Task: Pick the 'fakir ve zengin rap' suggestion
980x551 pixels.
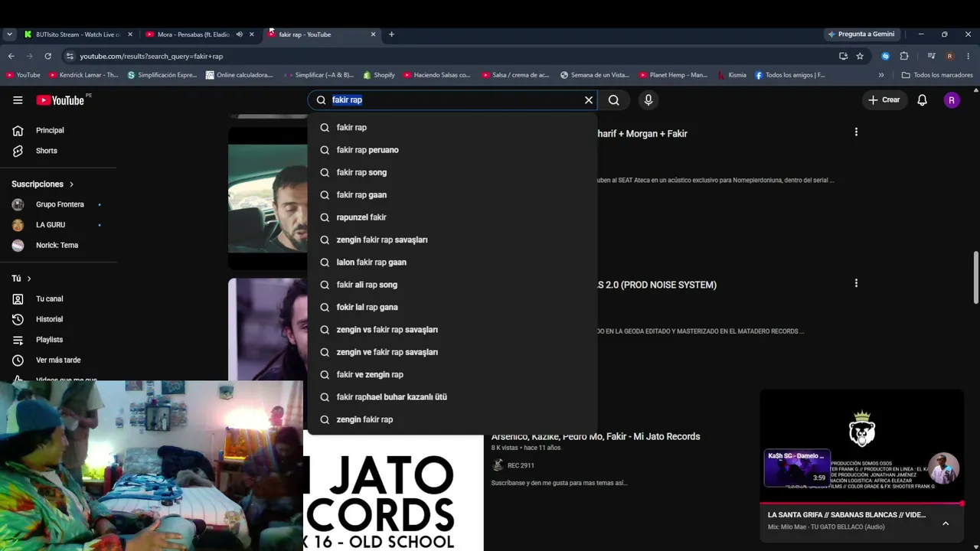Action: (452, 374)
